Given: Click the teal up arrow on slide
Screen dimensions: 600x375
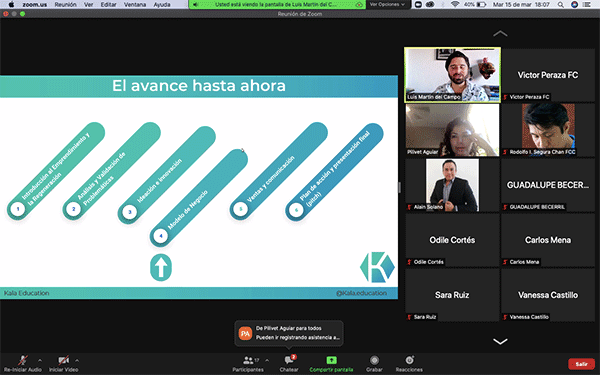Looking at the screenshot, I should point(161,267).
